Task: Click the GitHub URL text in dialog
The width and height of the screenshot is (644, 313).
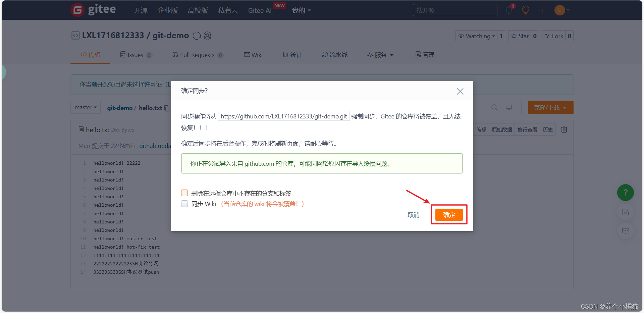Action: (284, 116)
